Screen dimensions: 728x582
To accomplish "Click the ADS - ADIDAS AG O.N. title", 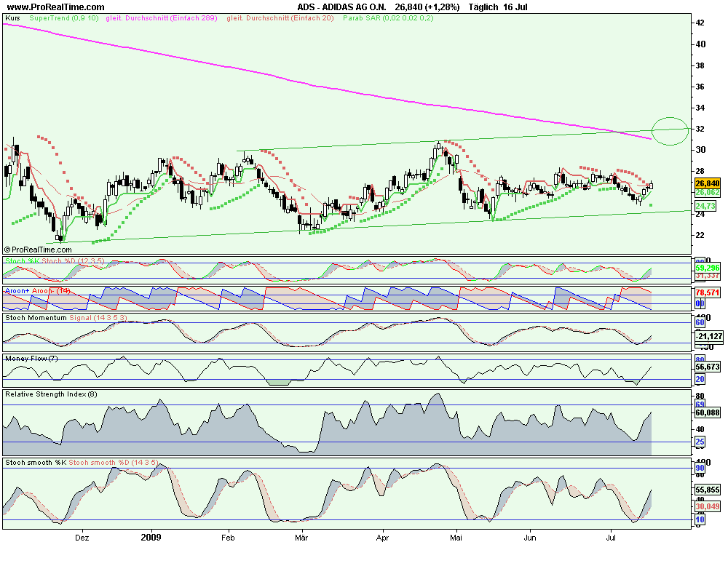I will coord(336,7).
